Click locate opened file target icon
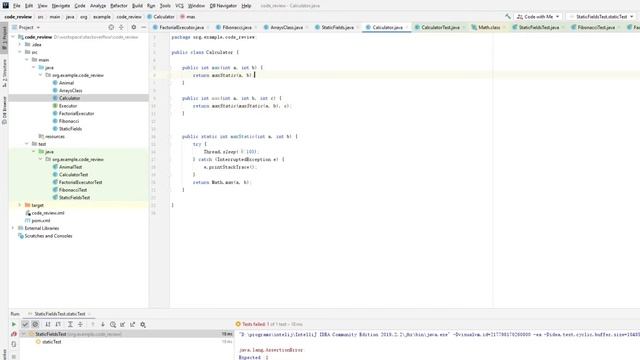 point(111,27)
